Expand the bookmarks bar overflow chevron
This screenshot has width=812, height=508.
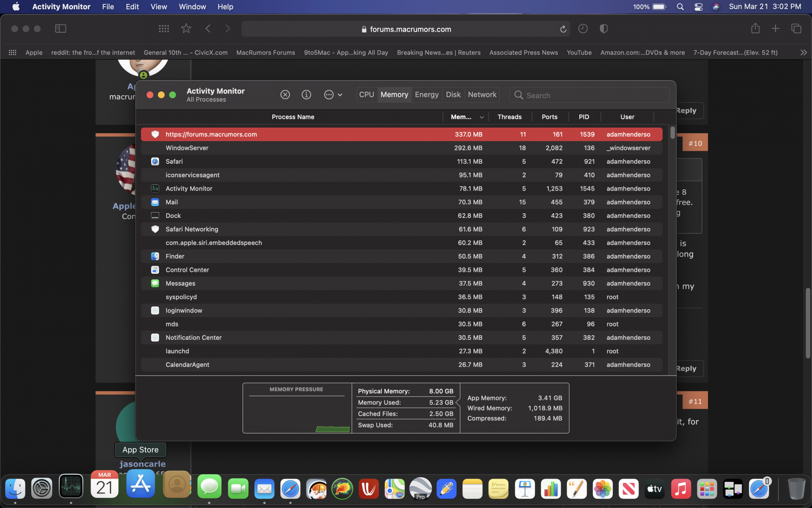803,52
